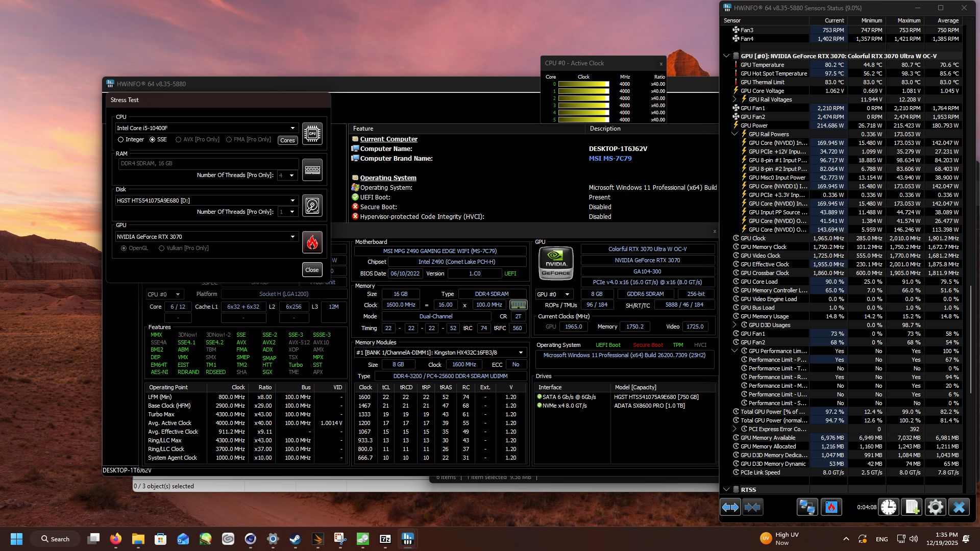980x551 pixels.
Task: Open Outlook from the taskbar
Action: pyautogui.click(x=183, y=539)
